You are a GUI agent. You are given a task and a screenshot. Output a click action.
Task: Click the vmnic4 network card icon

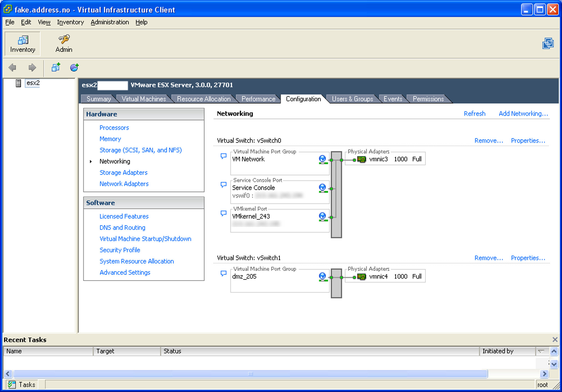tap(362, 277)
